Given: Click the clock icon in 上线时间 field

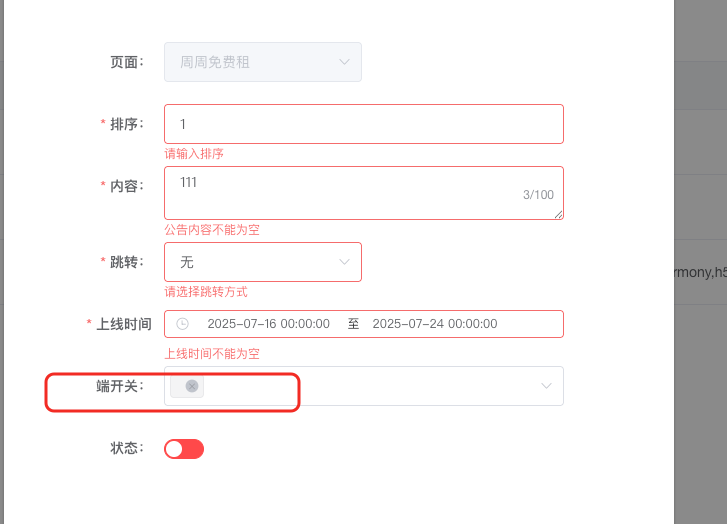Looking at the screenshot, I should click(183, 324).
